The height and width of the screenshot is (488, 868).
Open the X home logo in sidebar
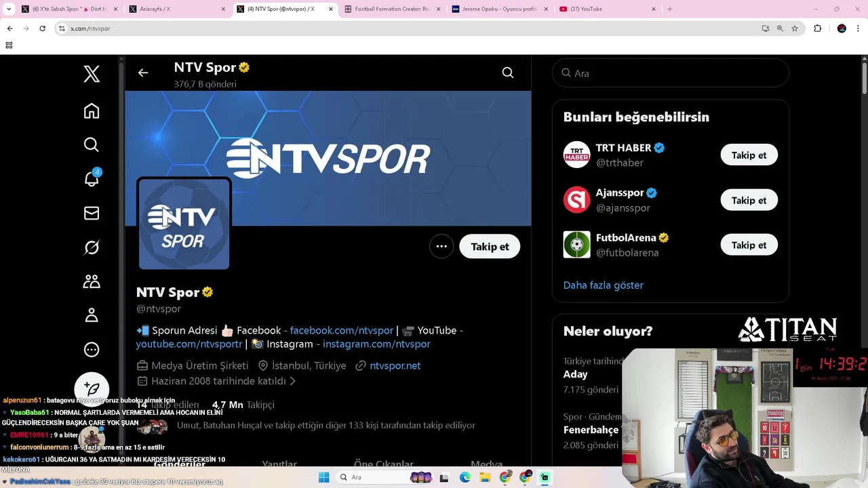click(x=92, y=73)
